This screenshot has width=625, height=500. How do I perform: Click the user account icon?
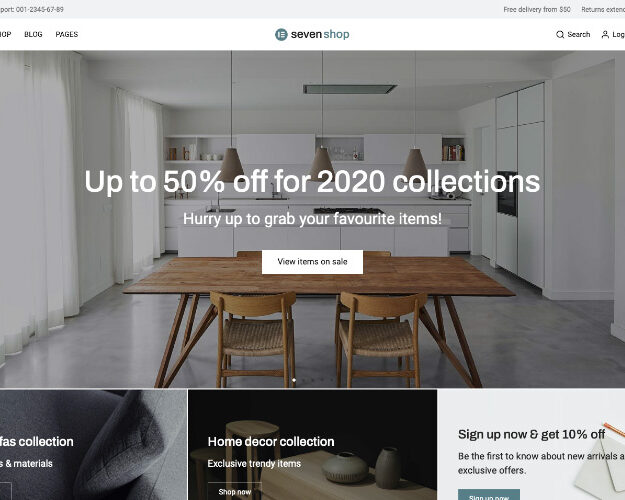coord(605,35)
